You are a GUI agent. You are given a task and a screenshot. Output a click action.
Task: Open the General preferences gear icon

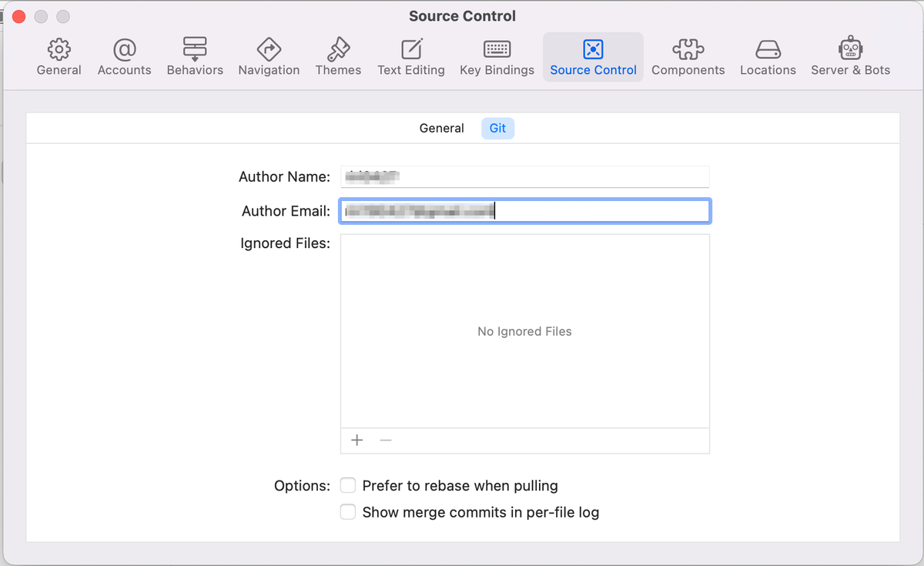click(59, 49)
